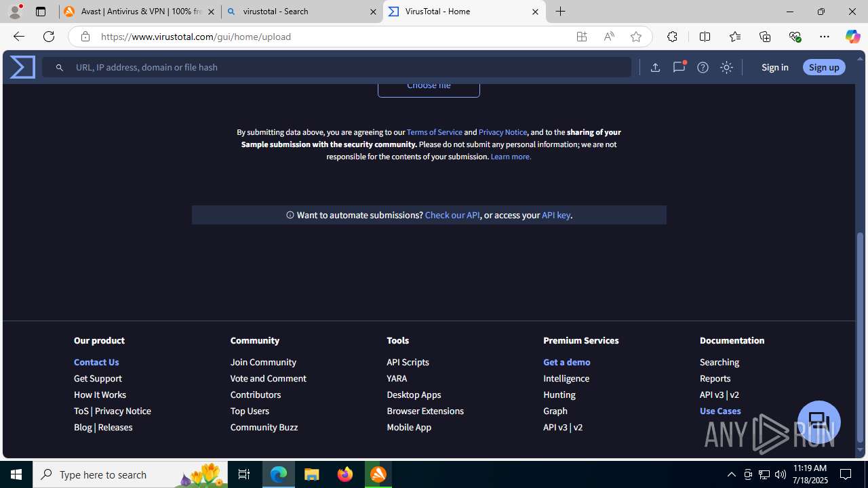Click the Read aloud icon
Image resolution: width=868 pixels, height=488 pixels.
[609, 37]
